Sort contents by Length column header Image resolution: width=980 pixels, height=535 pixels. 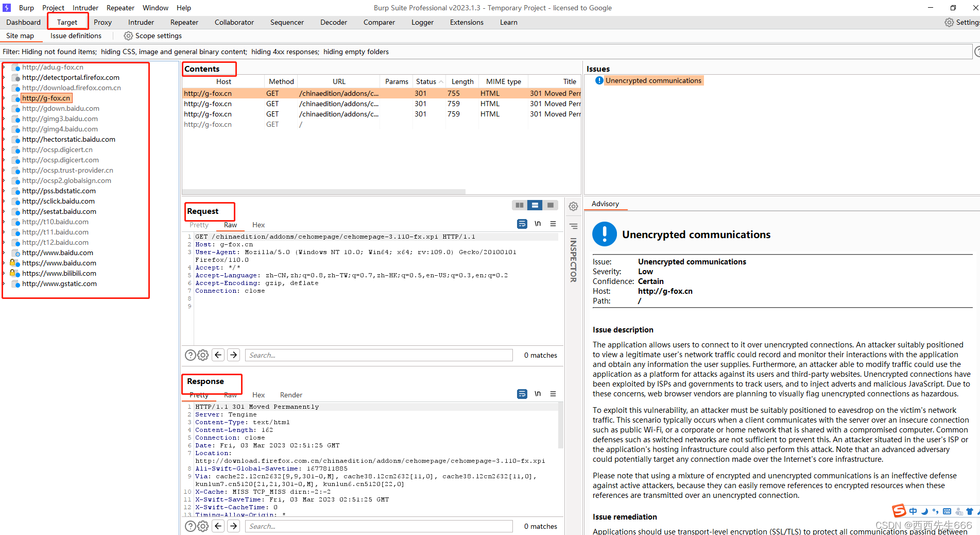tap(462, 81)
